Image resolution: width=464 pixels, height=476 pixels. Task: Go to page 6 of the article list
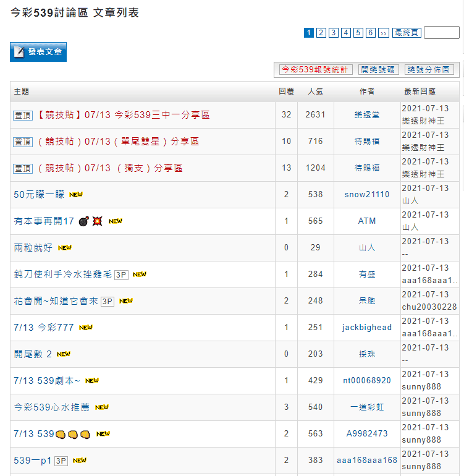(371, 33)
